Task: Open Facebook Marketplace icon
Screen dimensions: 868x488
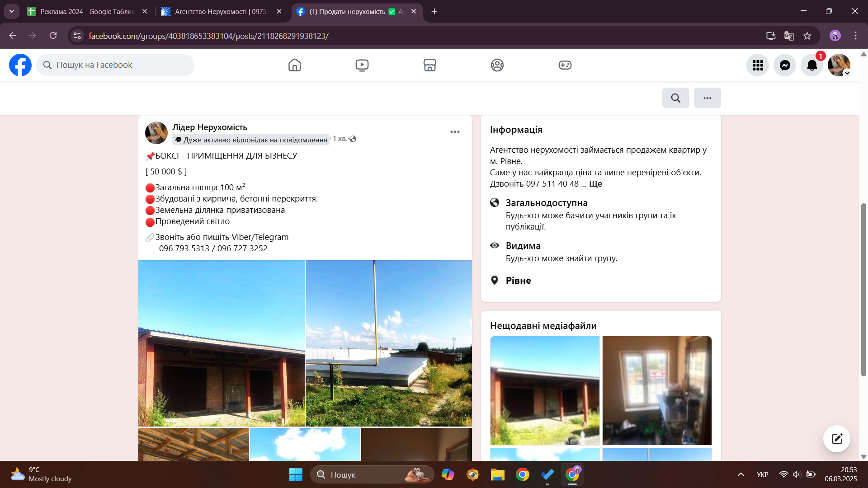Action: click(x=429, y=65)
